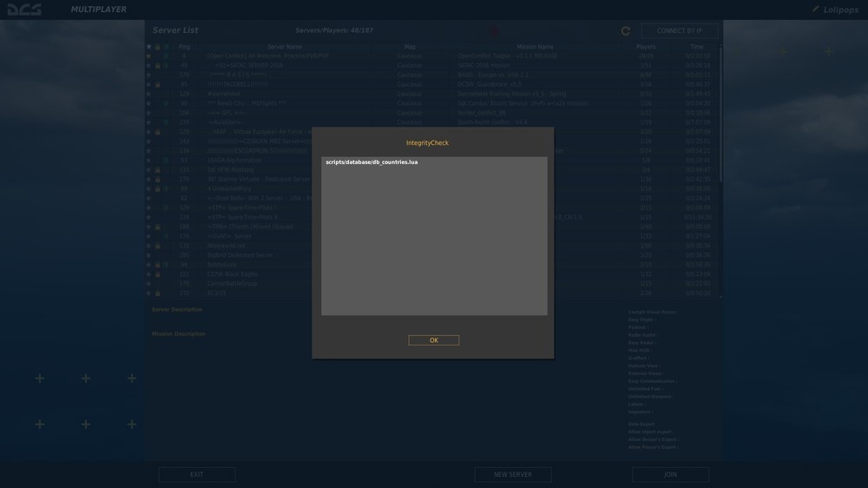
Task: Click the star on the BigBird Dedicated Server row
Action: click(148, 255)
